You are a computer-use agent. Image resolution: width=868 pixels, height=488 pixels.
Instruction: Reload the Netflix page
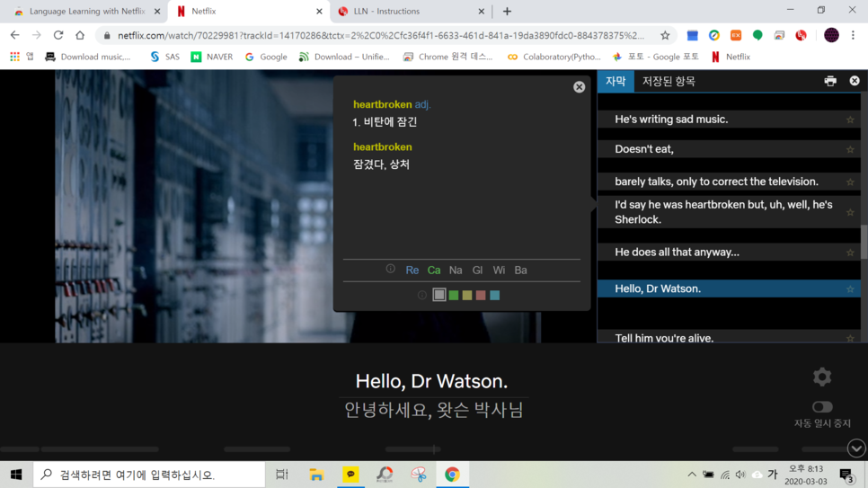pyautogui.click(x=58, y=35)
